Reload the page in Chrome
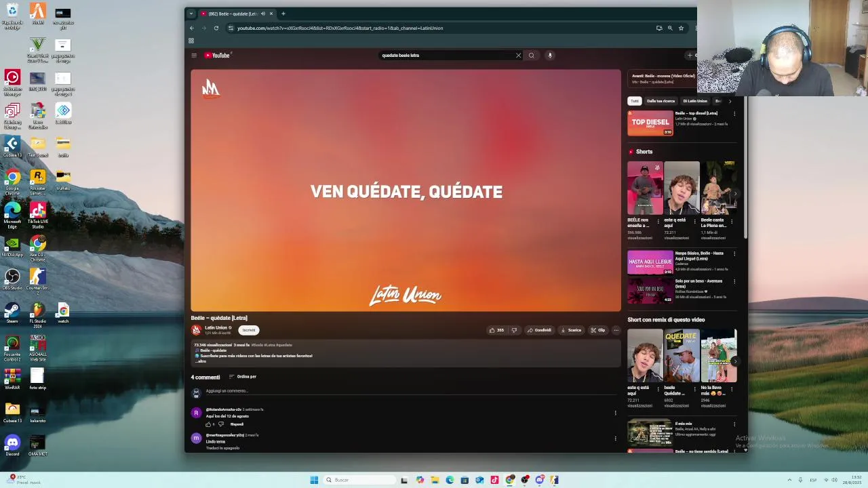Screen dimensions: 868x488 coord(216,28)
